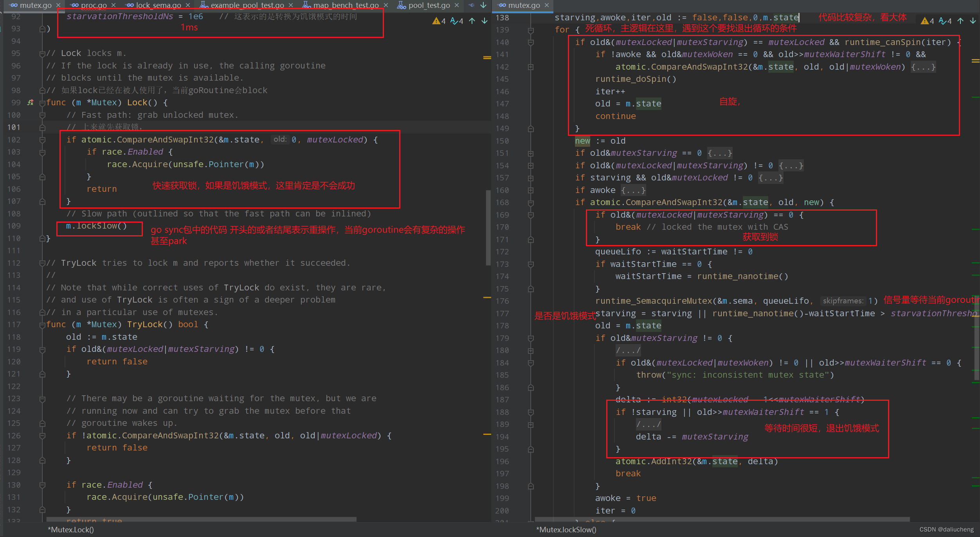Screen dimensions: 980x537
Task: Close the right editor mutex.go tab
Action: point(547,5)
